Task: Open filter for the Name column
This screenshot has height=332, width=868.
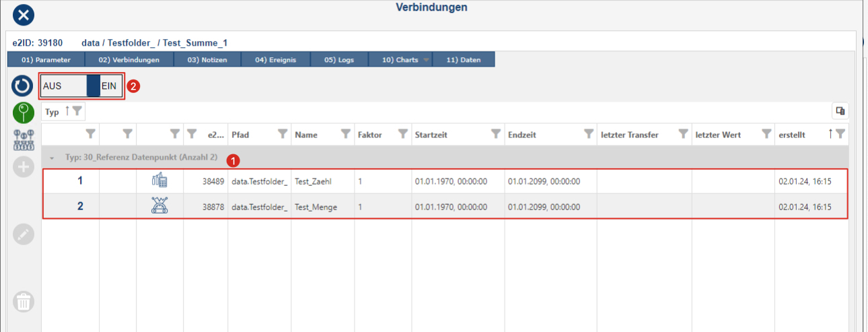Action: pyautogui.click(x=346, y=135)
